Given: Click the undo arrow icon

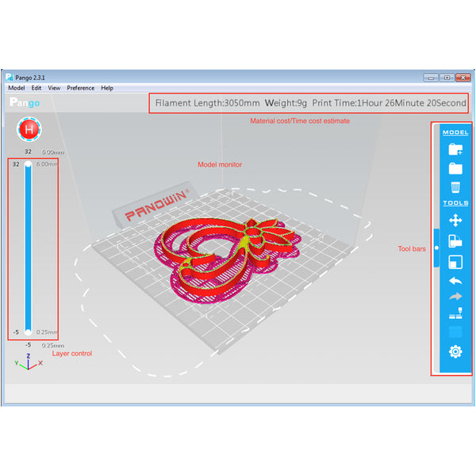Looking at the screenshot, I should pyautogui.click(x=455, y=281).
